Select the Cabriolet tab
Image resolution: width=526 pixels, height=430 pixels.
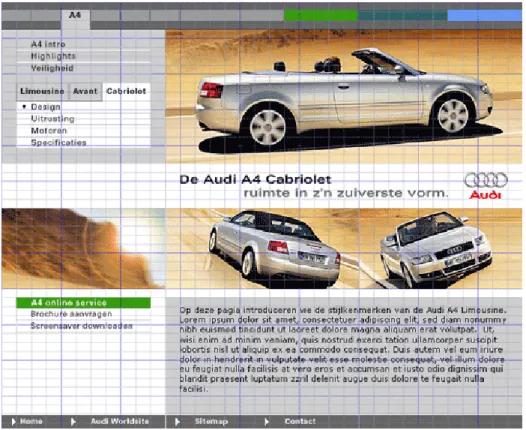tap(126, 91)
